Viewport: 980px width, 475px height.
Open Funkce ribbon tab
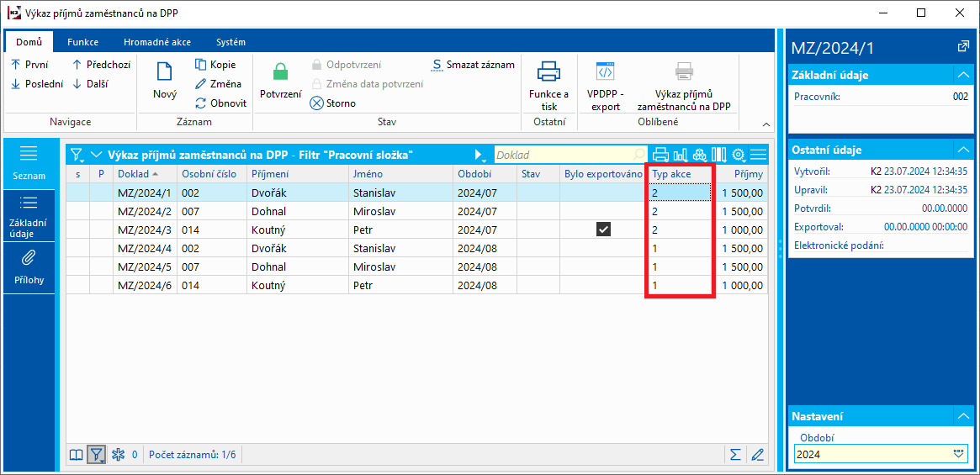tap(83, 43)
